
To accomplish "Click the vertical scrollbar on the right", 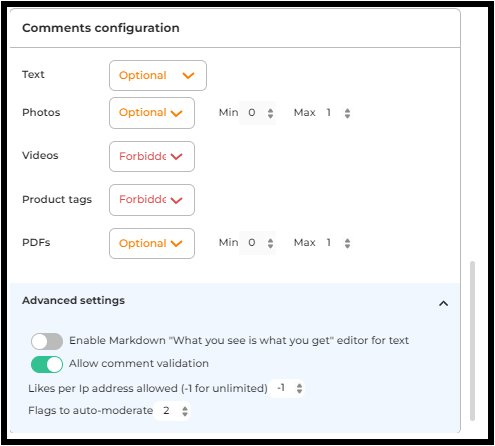I will [472, 341].
